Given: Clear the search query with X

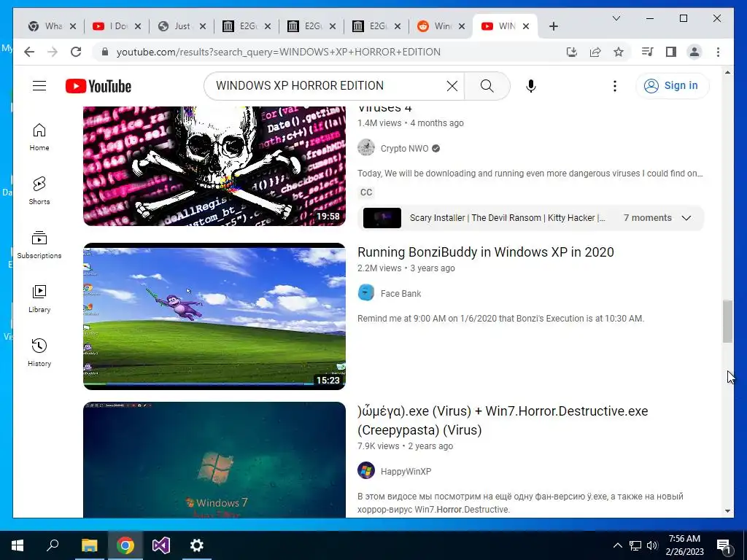Looking at the screenshot, I should click(x=452, y=86).
